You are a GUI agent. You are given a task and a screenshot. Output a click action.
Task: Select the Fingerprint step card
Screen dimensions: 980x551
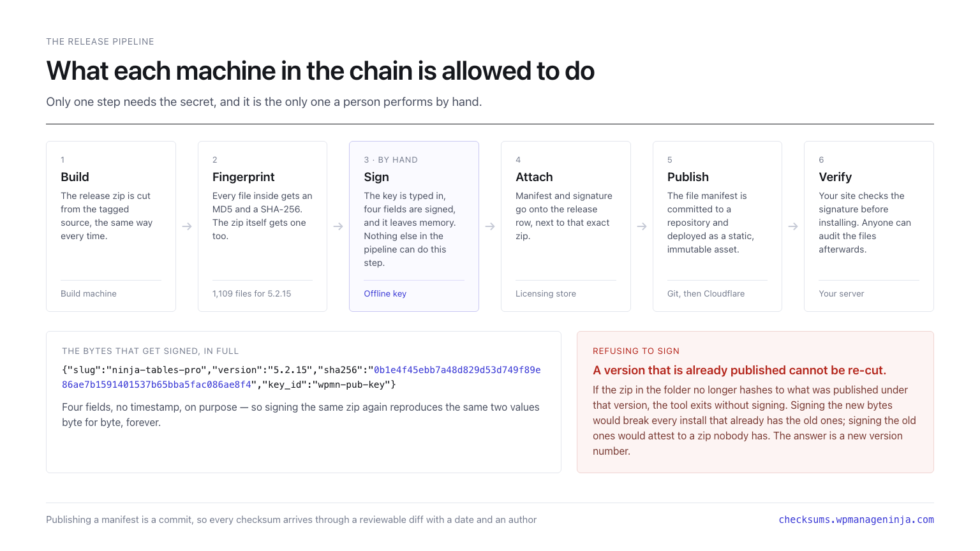[x=262, y=226]
